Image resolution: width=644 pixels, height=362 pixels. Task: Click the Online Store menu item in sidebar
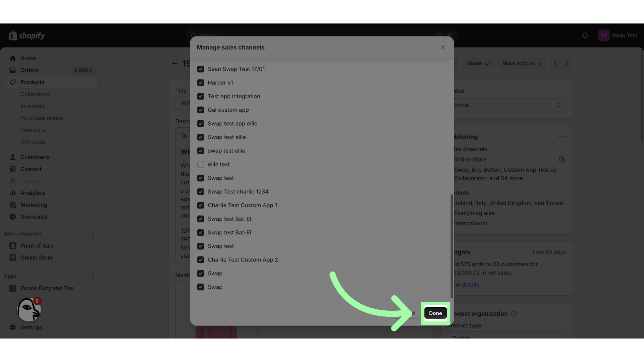37,257
